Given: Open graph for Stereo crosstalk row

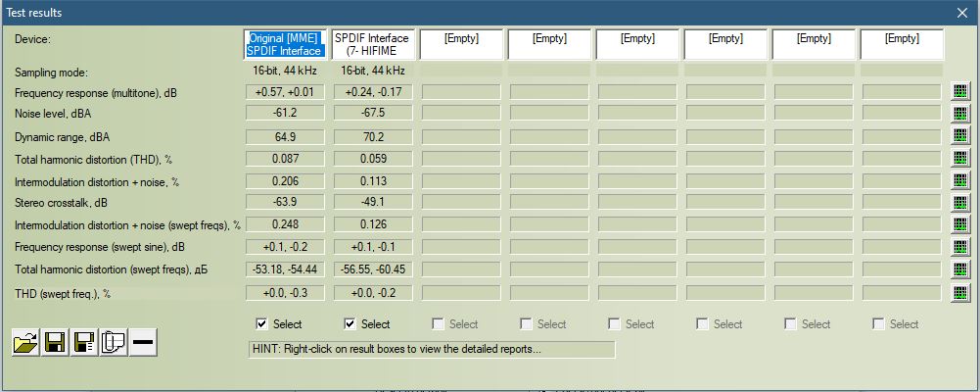Looking at the screenshot, I should tap(959, 203).
